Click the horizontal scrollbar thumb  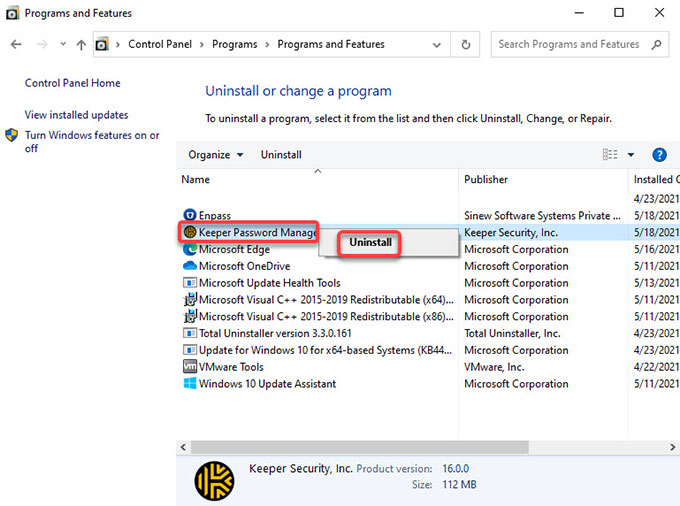(360, 447)
